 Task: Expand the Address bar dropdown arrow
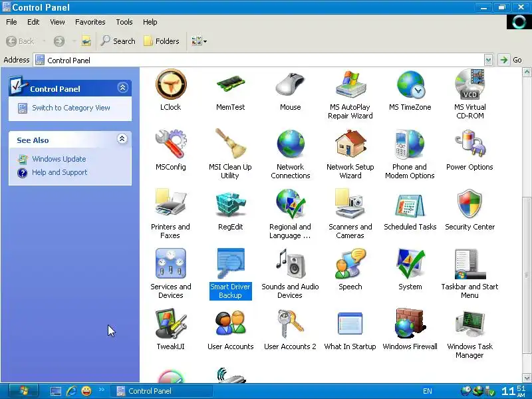point(488,61)
